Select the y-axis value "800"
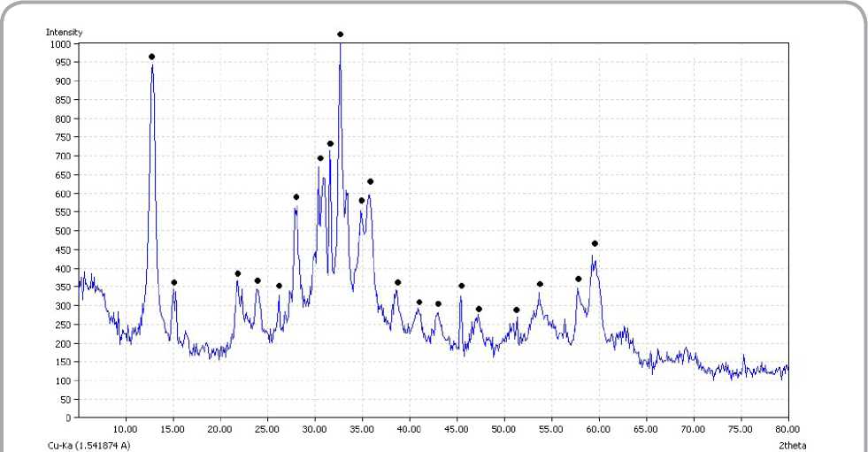Image resolution: width=868 pixels, height=452 pixels. click(63, 119)
